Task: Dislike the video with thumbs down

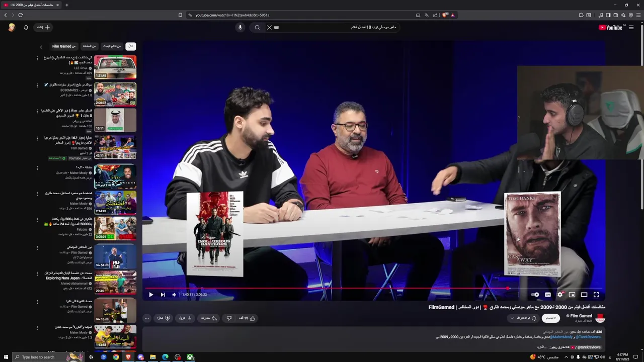Action: [x=229, y=318]
